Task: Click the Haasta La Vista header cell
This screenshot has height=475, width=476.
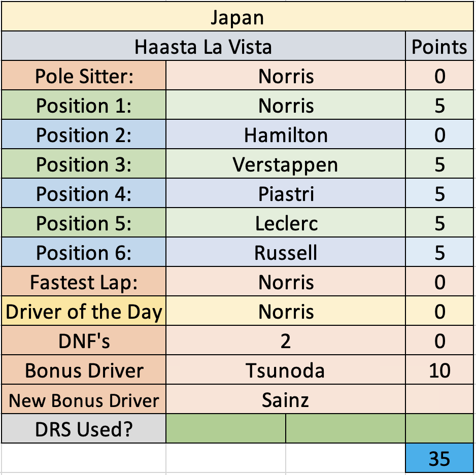Action: pos(203,46)
